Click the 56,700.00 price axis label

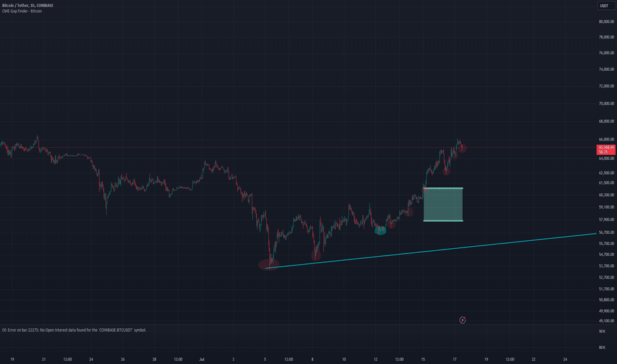tap(606, 232)
